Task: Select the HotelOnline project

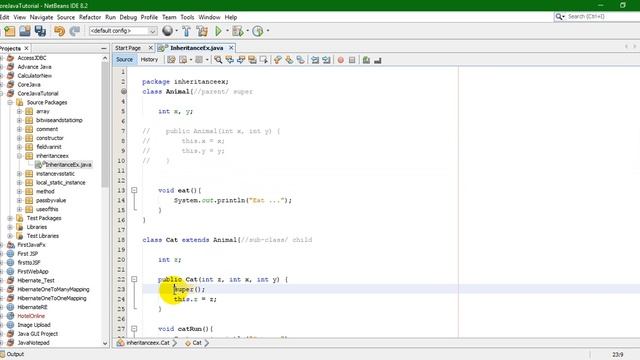Action: pyautogui.click(x=31, y=316)
